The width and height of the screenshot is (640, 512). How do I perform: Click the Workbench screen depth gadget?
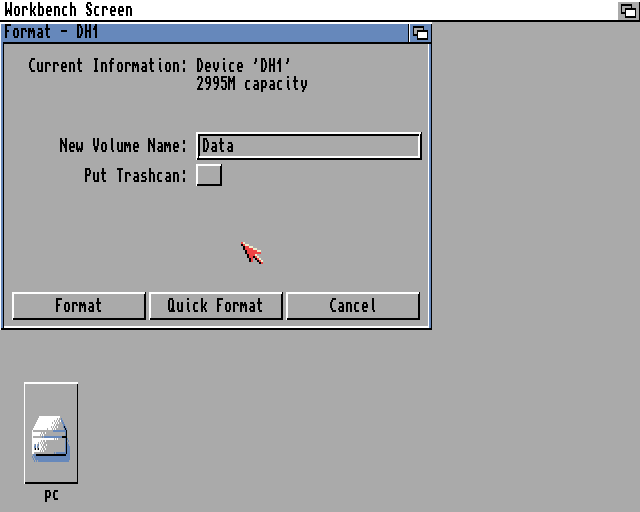(628, 10)
